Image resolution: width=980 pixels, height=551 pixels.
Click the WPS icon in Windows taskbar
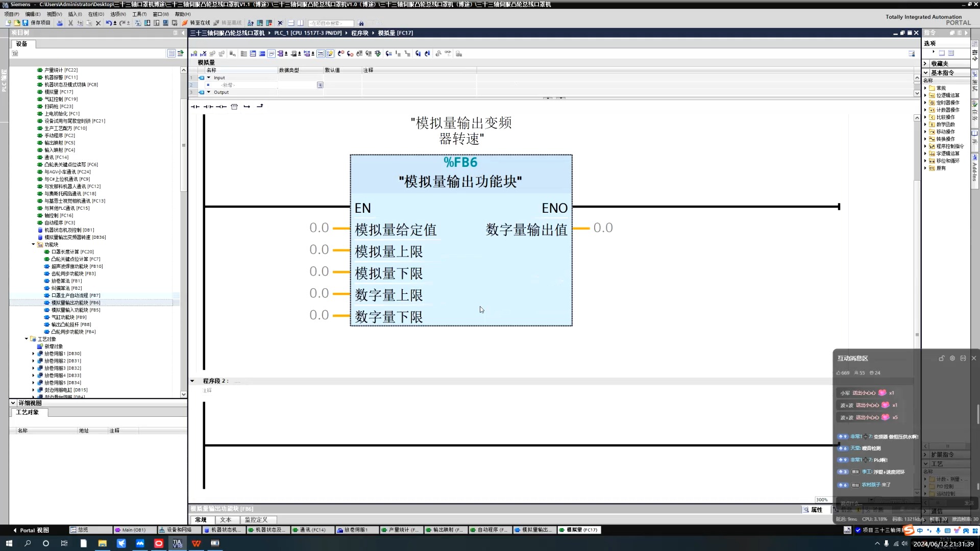click(x=196, y=543)
